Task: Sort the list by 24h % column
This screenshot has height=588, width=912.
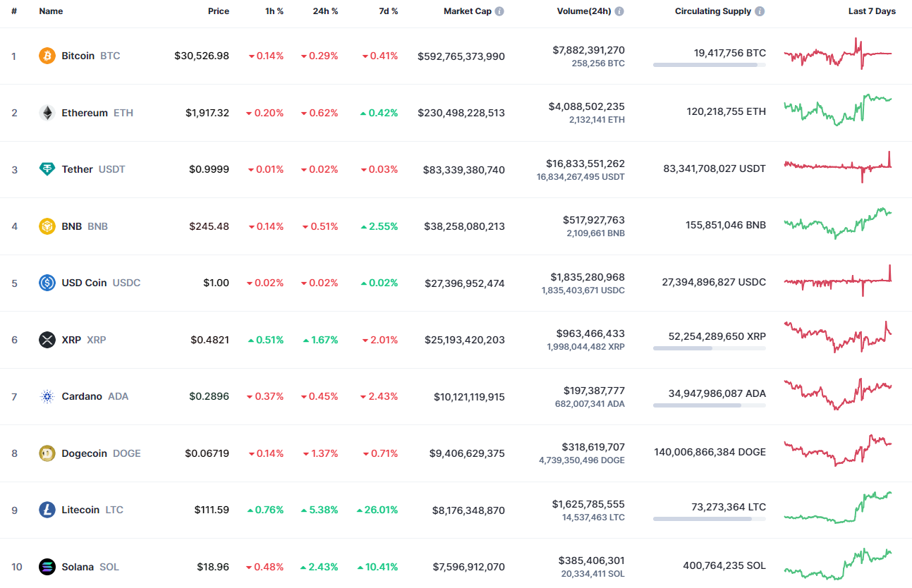Action: click(326, 11)
